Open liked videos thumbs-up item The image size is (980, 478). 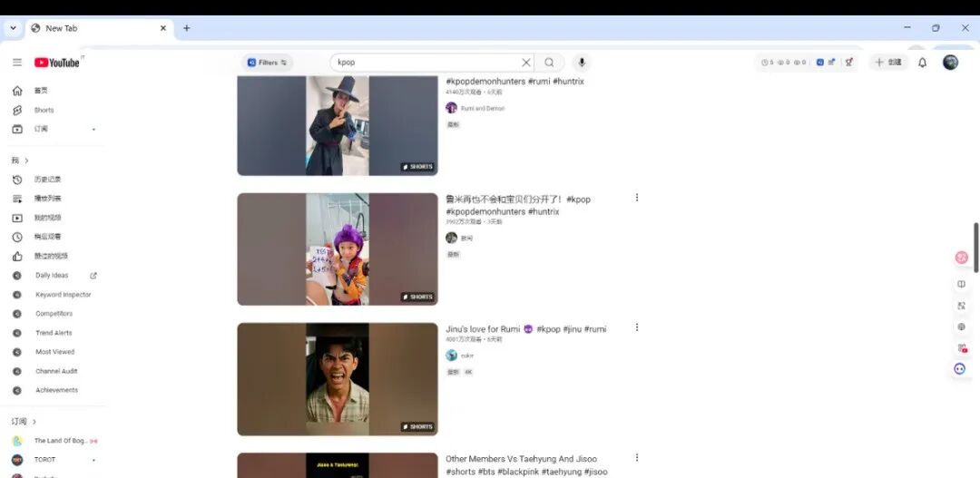50,256
